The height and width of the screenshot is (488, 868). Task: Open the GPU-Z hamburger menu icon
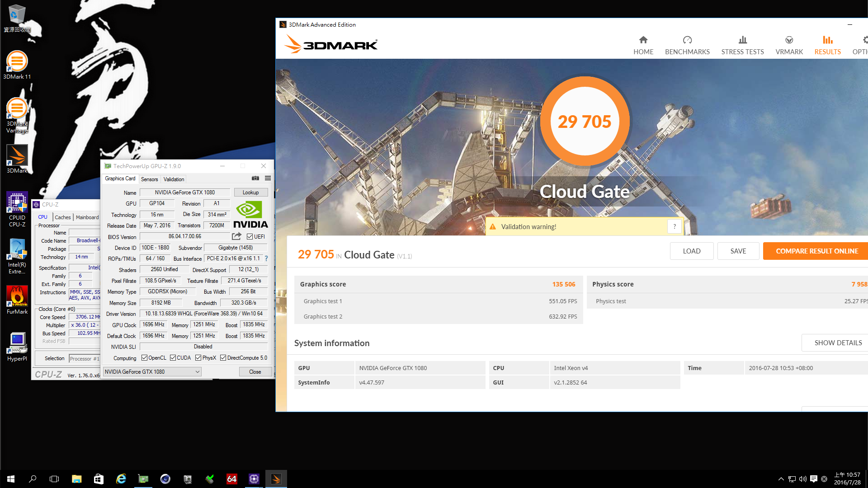point(268,178)
